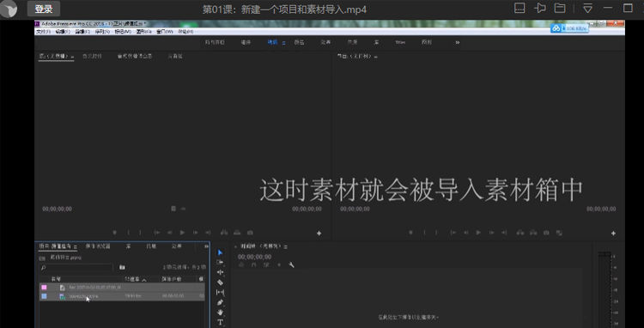The image size is (644, 328).
Task: Open the 编辑(E) menu
Action: (63, 32)
